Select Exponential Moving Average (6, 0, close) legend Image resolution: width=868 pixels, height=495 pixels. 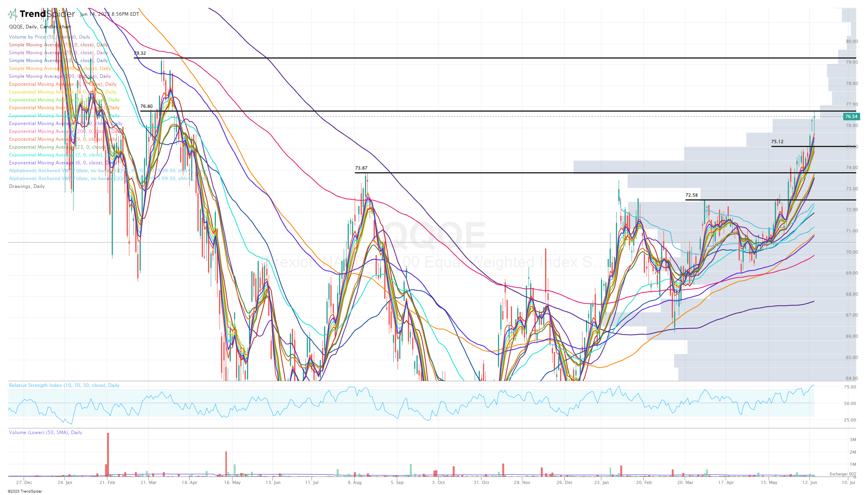pos(63,163)
